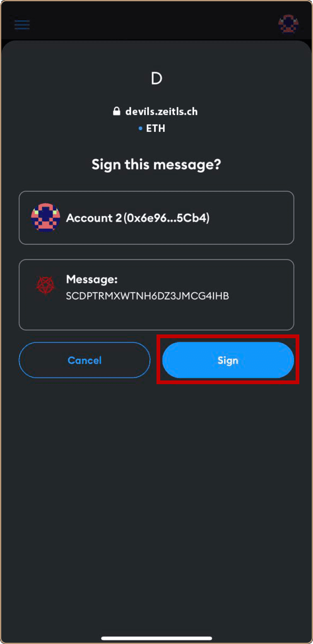Tap the account avatar in top corner

click(288, 24)
